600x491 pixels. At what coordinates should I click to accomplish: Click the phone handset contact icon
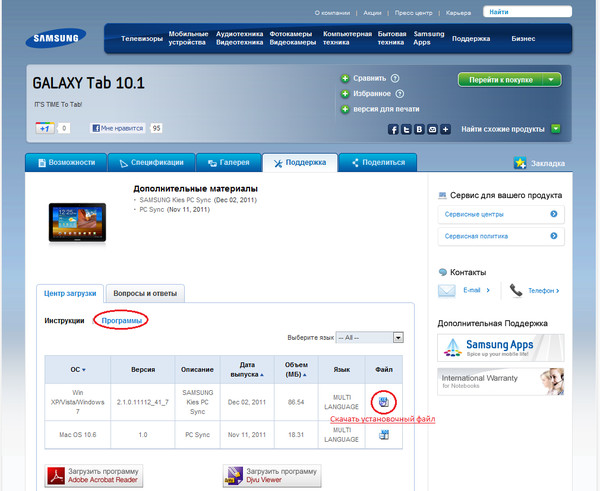(516, 290)
